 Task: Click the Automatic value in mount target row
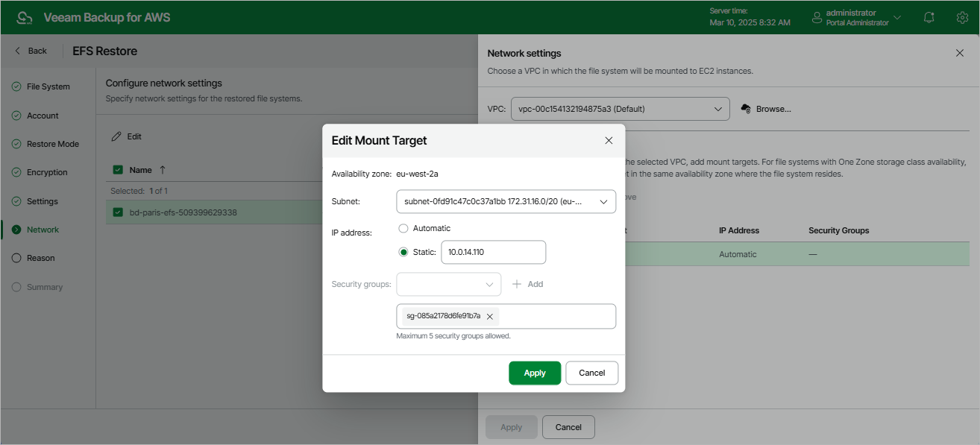tap(738, 254)
